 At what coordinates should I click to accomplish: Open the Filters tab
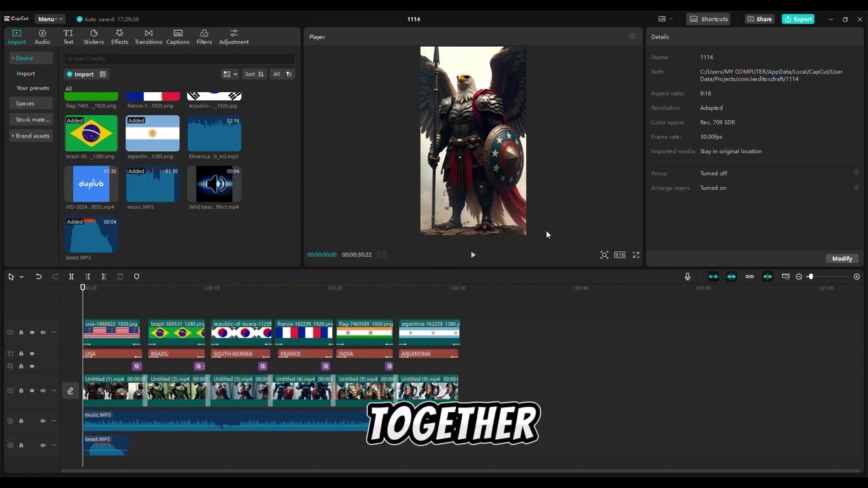[204, 37]
